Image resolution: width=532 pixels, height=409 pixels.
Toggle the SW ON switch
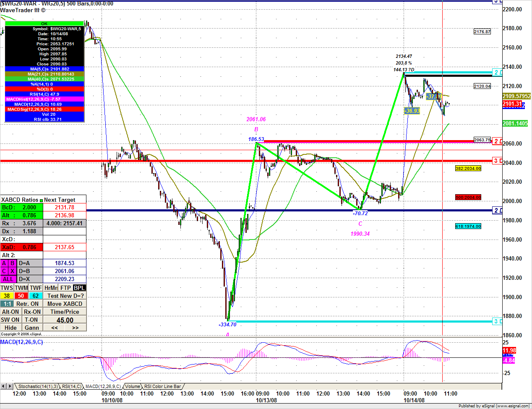[10, 320]
